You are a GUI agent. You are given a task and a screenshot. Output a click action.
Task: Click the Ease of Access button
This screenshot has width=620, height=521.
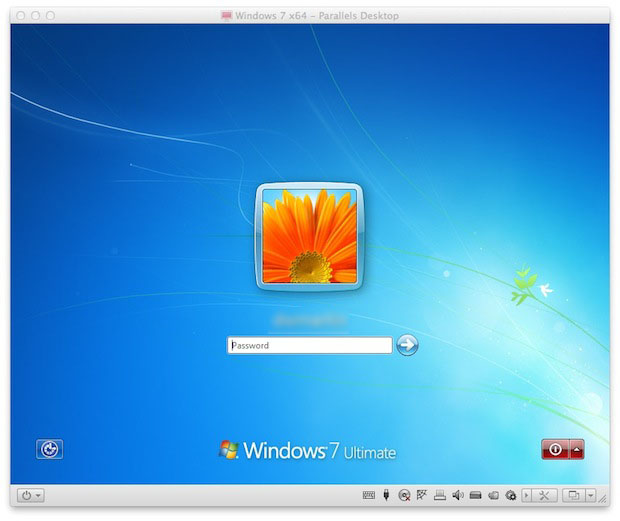pyautogui.click(x=49, y=450)
